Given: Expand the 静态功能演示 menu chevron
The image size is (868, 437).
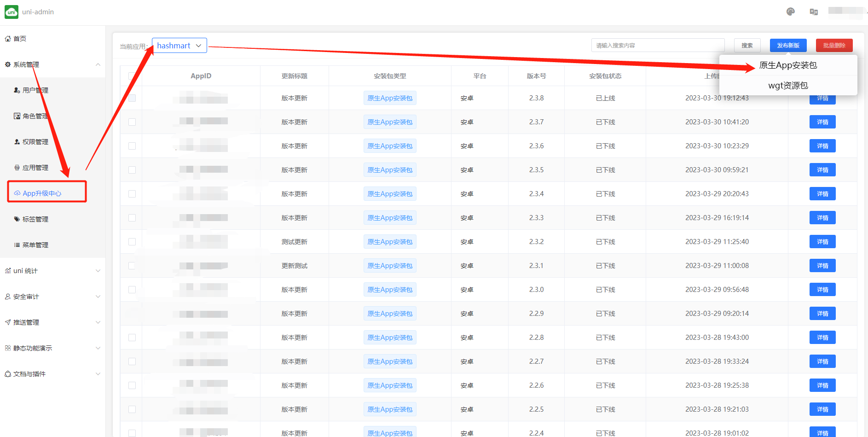Looking at the screenshot, I should 98,348.
